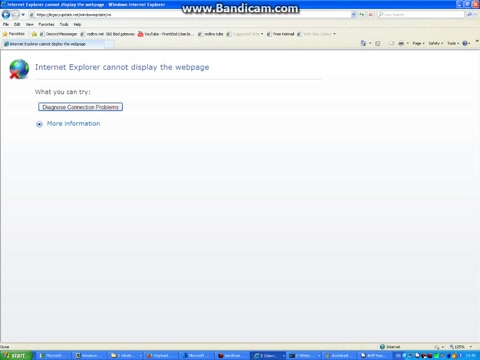Viewport: 480px width, 360px height.
Task: Open the View menu
Action: pos(29,24)
